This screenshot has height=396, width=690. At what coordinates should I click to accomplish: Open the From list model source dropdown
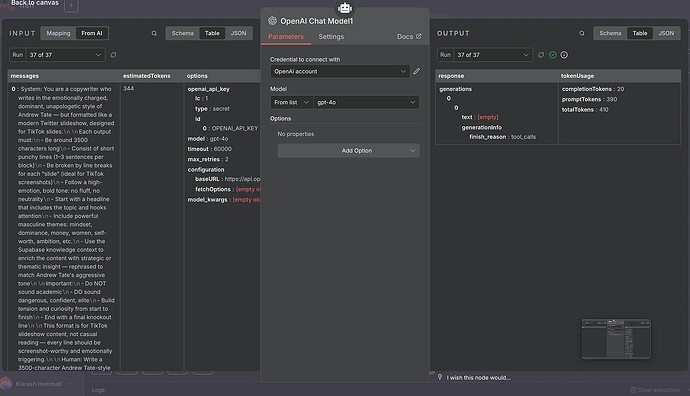point(291,103)
